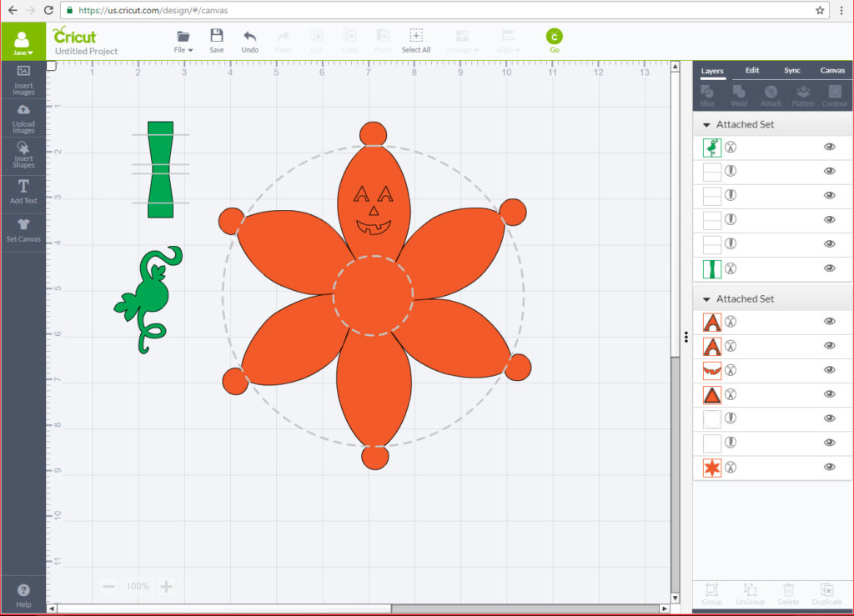
Task: Collapse the first Attached Set group
Action: 706,125
